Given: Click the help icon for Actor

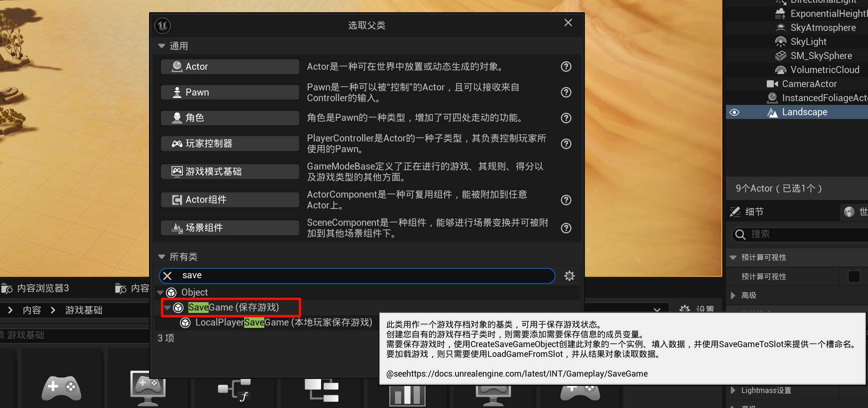Looking at the screenshot, I should pos(566,67).
